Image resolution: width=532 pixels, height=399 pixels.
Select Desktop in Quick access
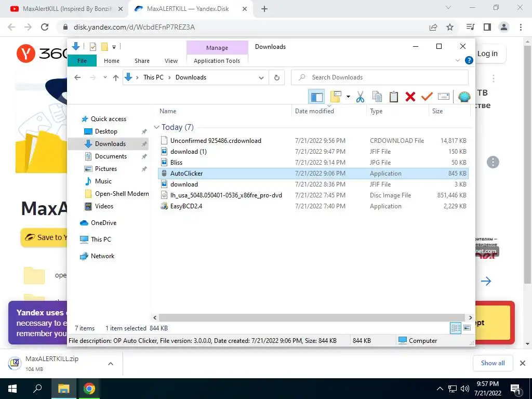106,131
